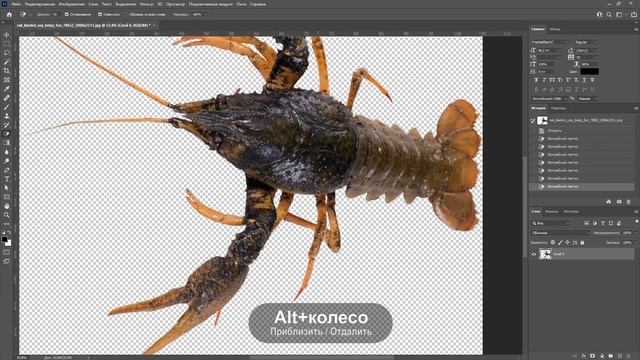
Task: Open Layers panel opacity dropdown
Action: click(635, 233)
